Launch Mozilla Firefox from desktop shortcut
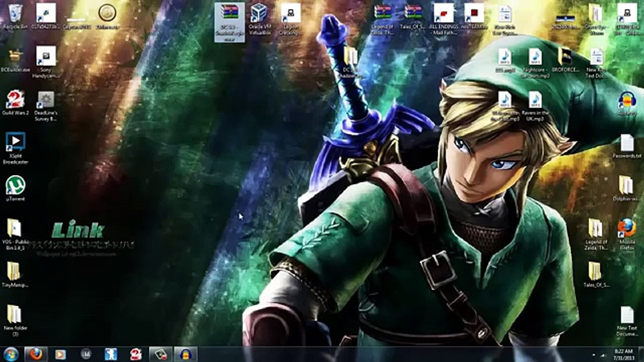Viewport: 644px width, 362px height. click(x=627, y=235)
